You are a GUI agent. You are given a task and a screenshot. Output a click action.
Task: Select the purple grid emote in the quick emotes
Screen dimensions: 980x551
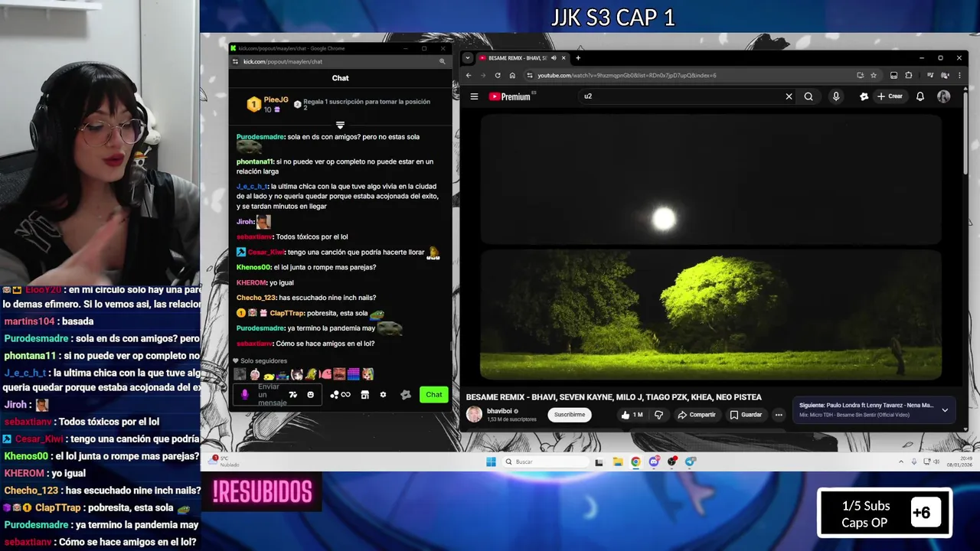click(353, 374)
